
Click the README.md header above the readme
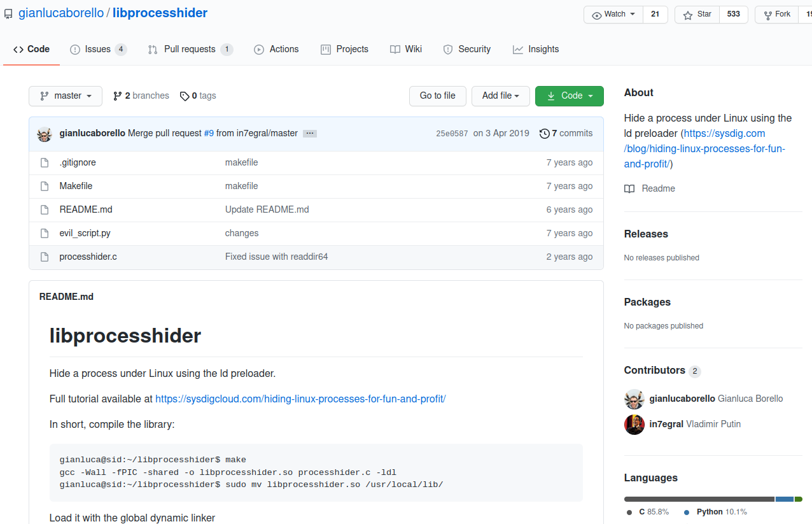coord(66,297)
